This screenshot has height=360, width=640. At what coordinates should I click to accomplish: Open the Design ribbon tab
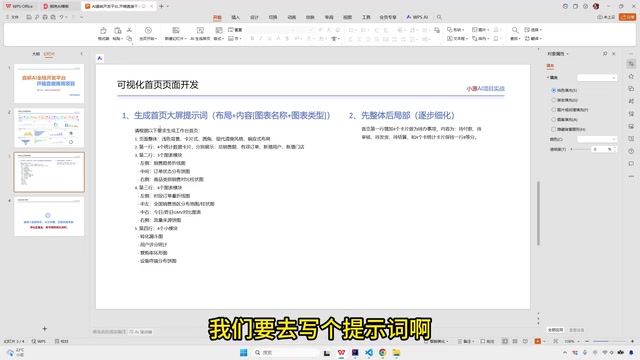click(x=254, y=17)
